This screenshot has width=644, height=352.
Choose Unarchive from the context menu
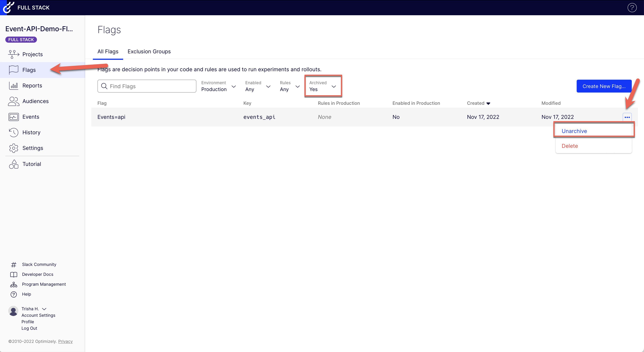tap(574, 131)
